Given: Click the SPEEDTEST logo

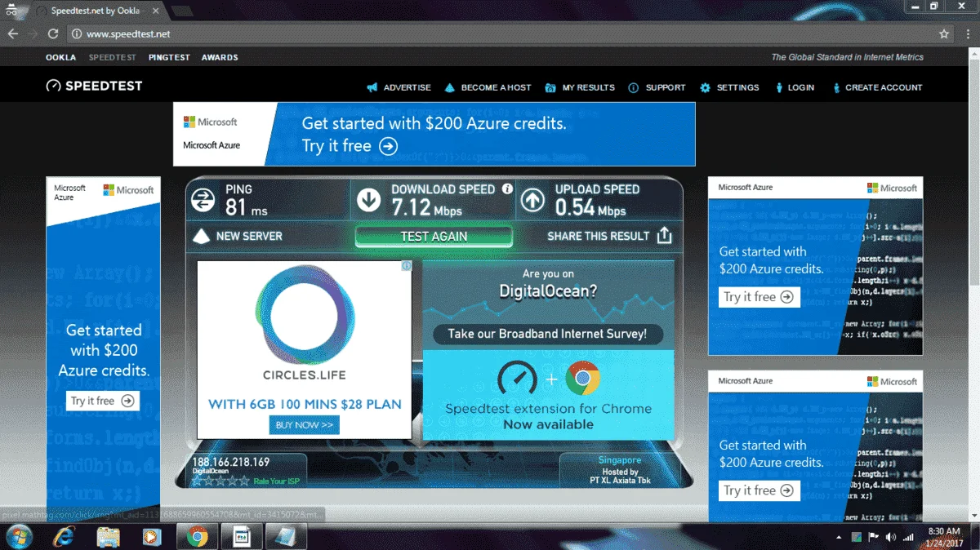Looking at the screenshot, I should pyautogui.click(x=94, y=86).
